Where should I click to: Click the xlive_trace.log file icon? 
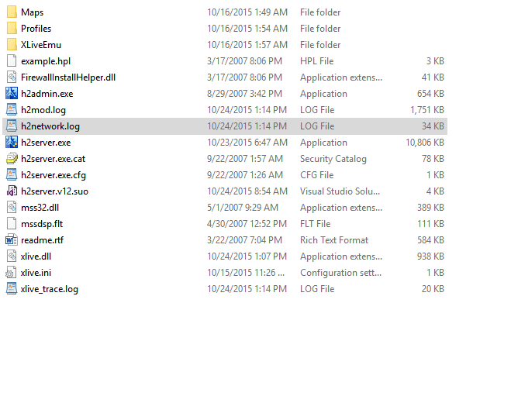[x=12, y=289]
